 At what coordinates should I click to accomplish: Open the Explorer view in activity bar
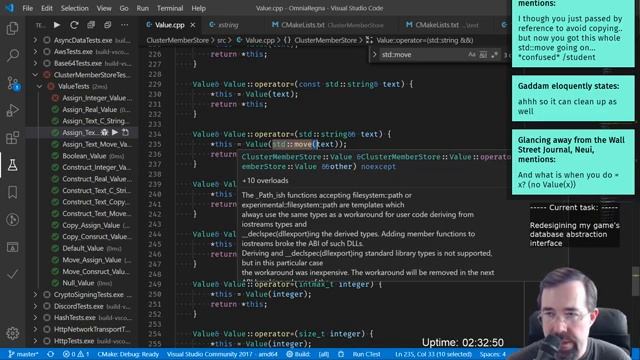12,28
